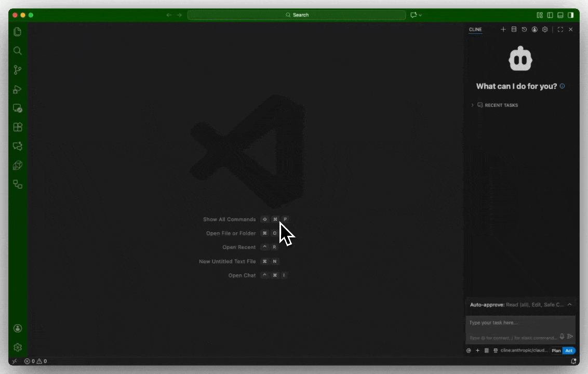This screenshot has height=374, width=588.
Task: Click the info icon beside the heading
Action: tap(562, 86)
